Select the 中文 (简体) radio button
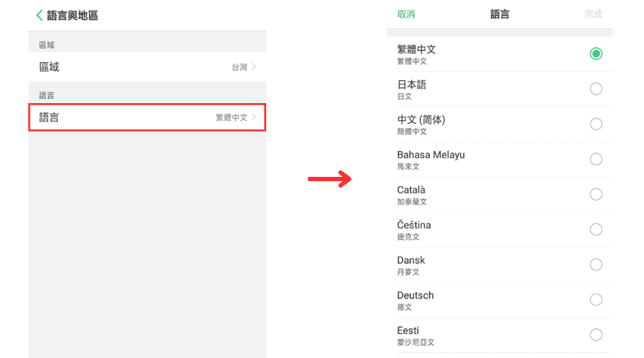The height and width of the screenshot is (358, 644). (596, 124)
